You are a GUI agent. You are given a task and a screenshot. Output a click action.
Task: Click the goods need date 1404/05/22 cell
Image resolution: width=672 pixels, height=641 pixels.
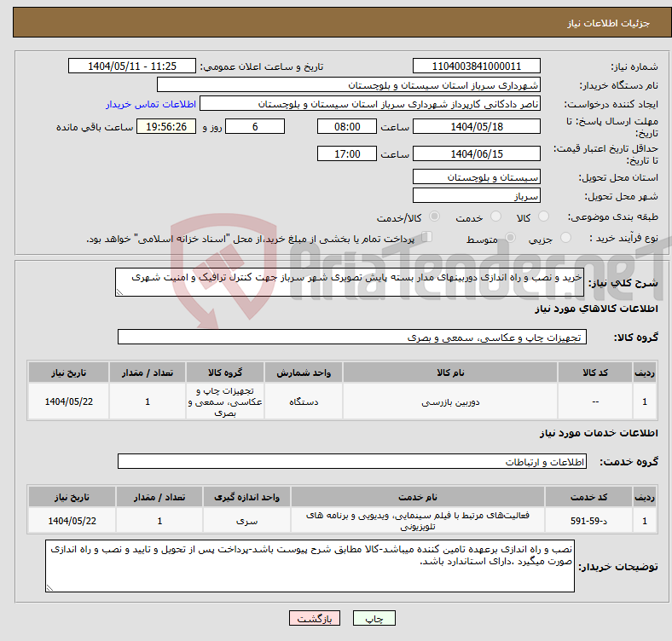pos(68,401)
